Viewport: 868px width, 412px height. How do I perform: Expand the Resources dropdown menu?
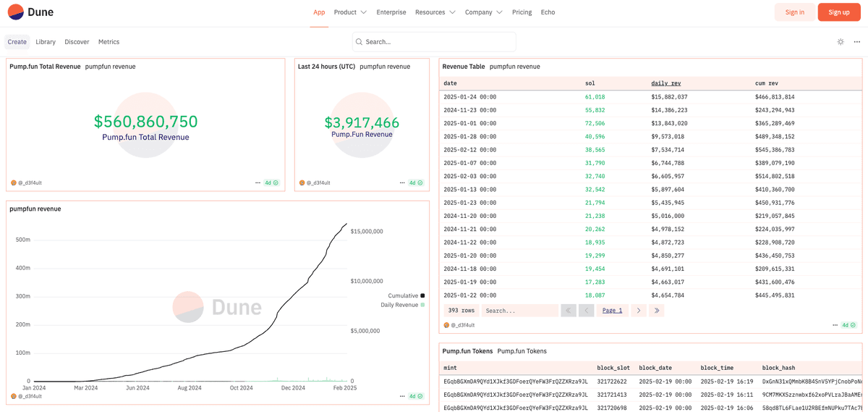coord(435,12)
